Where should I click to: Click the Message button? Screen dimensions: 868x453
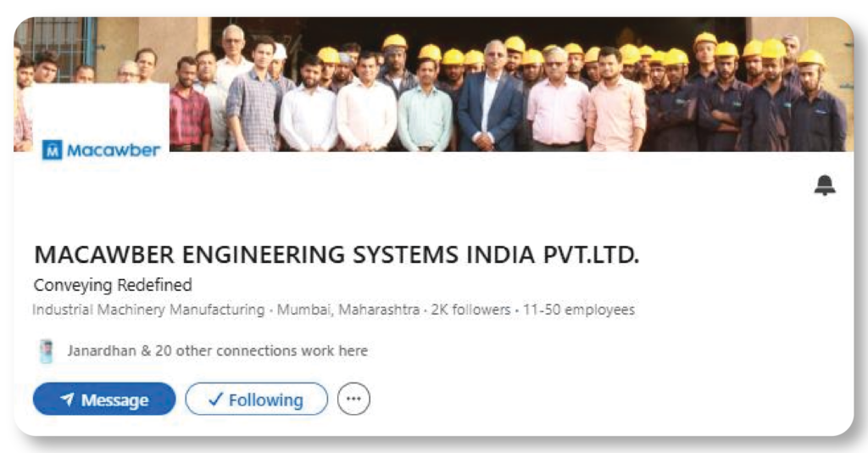[x=104, y=400]
